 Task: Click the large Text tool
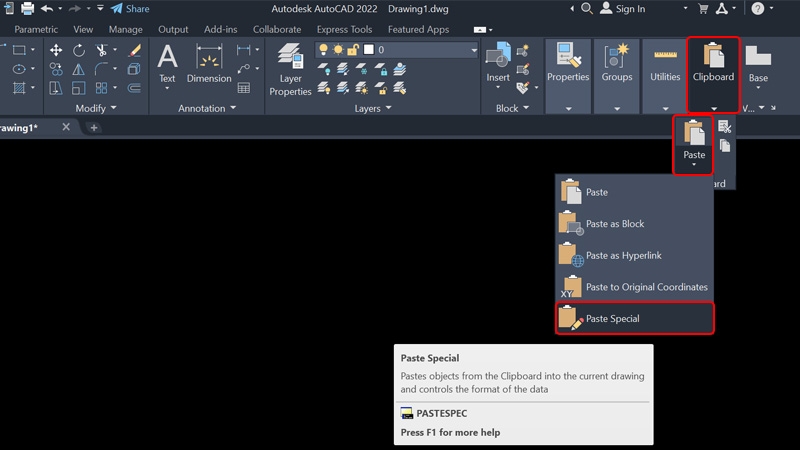coord(167,63)
